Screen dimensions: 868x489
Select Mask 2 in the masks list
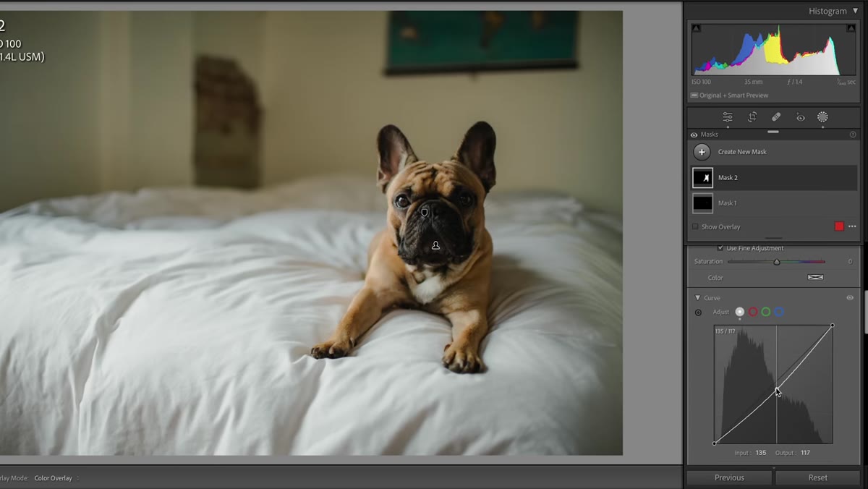(774, 178)
